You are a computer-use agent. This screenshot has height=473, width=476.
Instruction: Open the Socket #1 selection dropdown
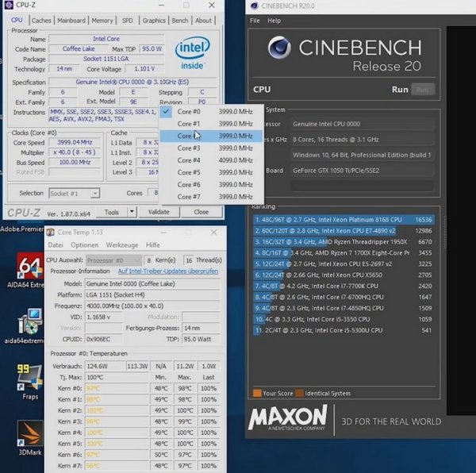(x=75, y=193)
